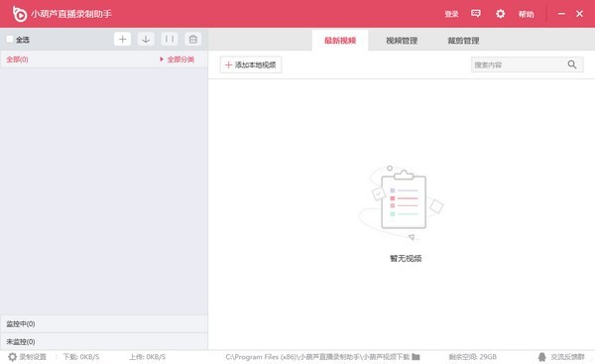
Task: Click the add (+) task icon
Action: (x=122, y=39)
